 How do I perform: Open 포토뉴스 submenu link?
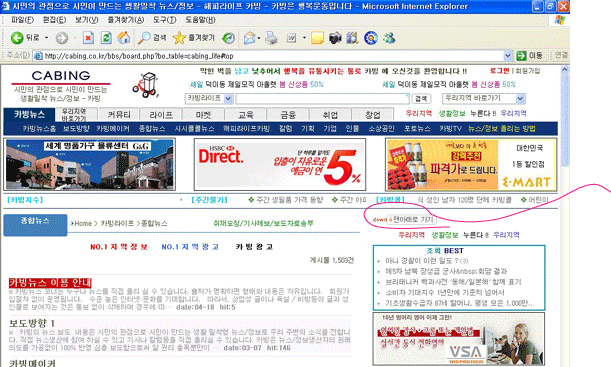[x=417, y=129]
